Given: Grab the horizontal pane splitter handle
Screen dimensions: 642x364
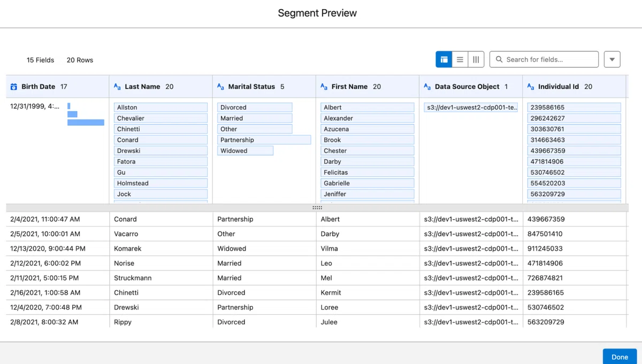Looking at the screenshot, I should [x=317, y=207].
